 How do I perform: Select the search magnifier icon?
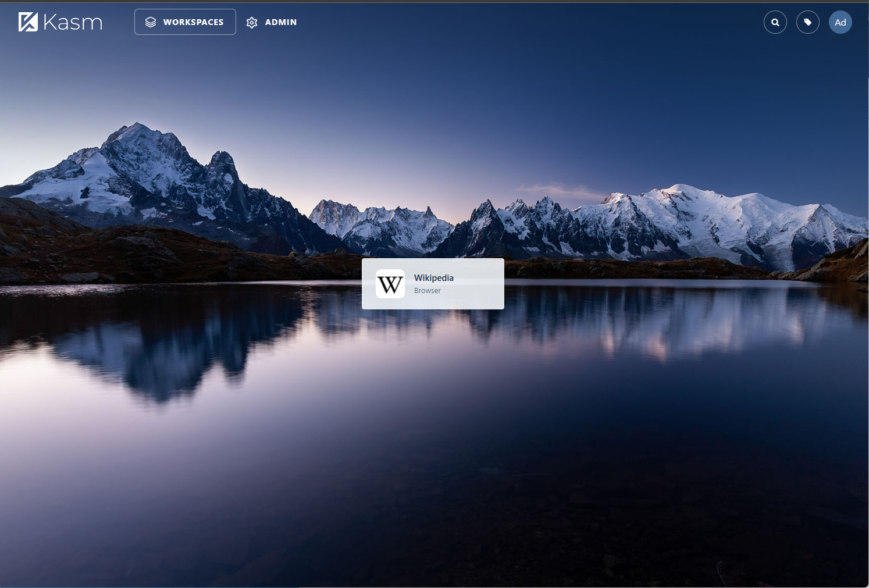coord(775,22)
